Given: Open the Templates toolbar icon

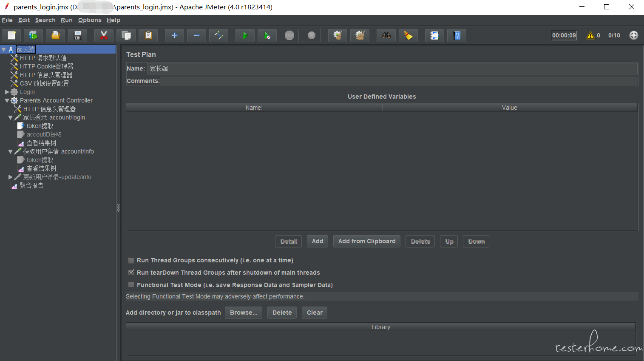Looking at the screenshot, I should click(x=34, y=35).
